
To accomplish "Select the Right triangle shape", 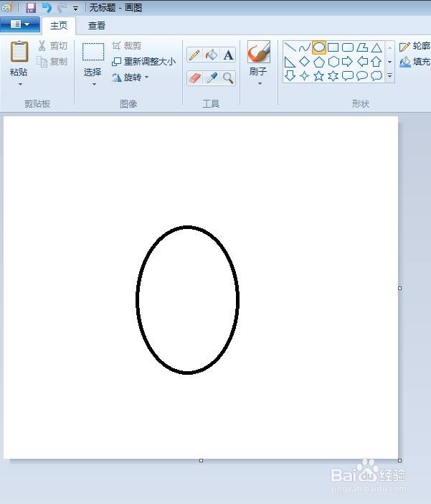I will click(290, 62).
